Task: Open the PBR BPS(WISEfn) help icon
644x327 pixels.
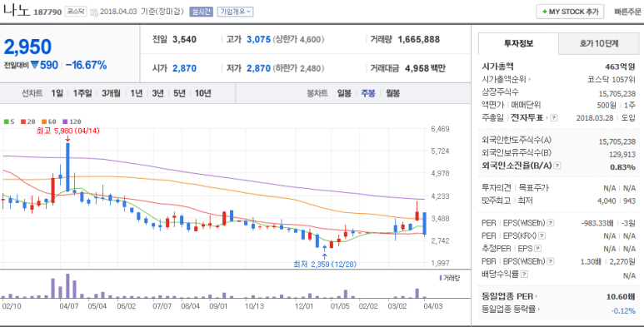Action: point(551,261)
